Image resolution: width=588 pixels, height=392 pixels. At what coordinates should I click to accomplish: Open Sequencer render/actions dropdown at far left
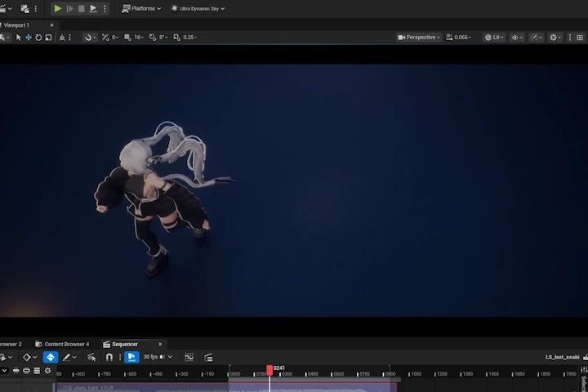[6, 357]
